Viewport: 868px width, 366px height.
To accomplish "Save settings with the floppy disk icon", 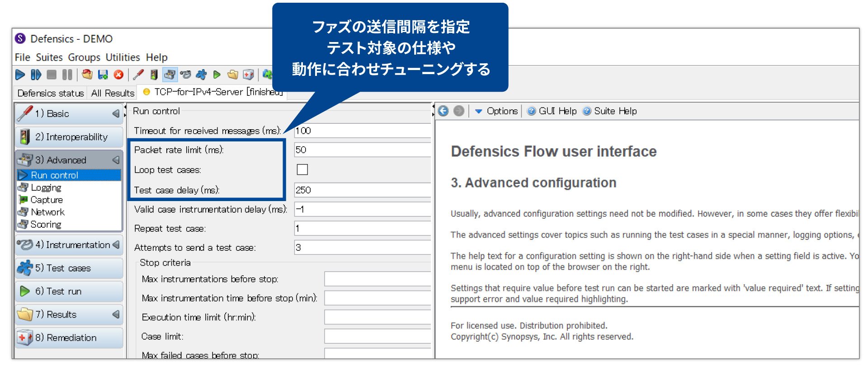I will click(x=103, y=75).
